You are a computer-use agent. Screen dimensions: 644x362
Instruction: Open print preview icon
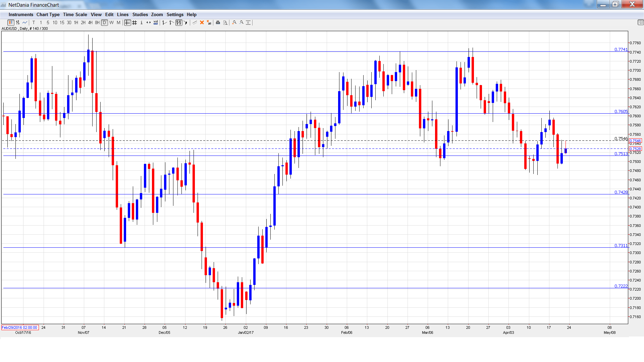tap(225, 23)
